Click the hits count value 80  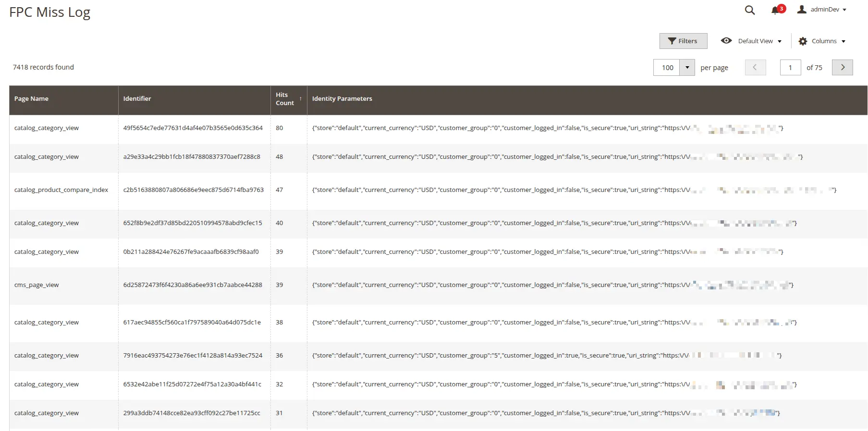point(280,128)
